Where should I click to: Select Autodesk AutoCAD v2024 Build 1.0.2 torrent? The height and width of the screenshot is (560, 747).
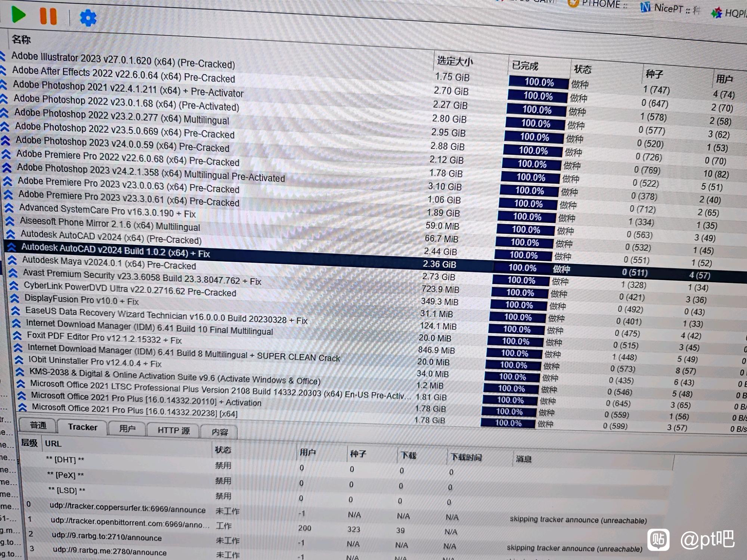tap(115, 251)
